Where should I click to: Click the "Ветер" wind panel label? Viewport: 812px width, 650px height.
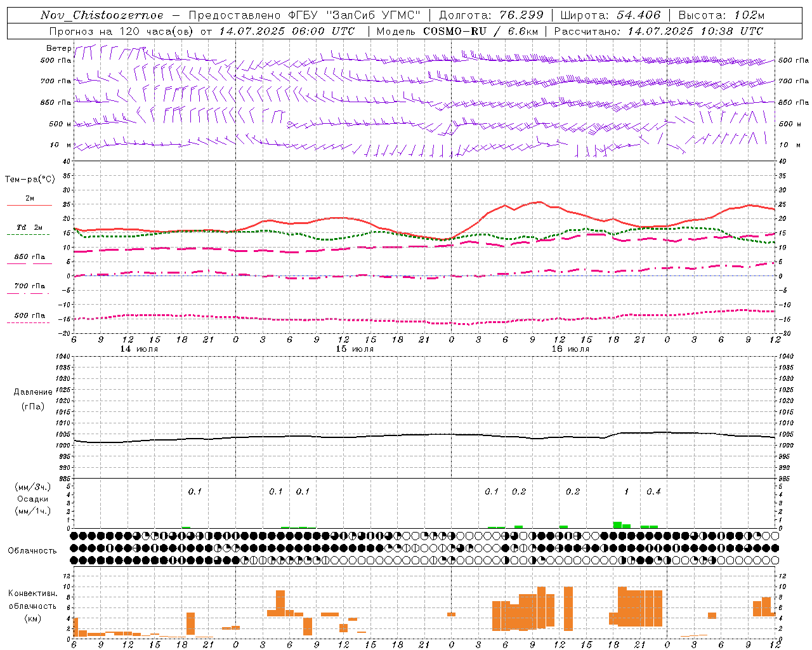58,48
